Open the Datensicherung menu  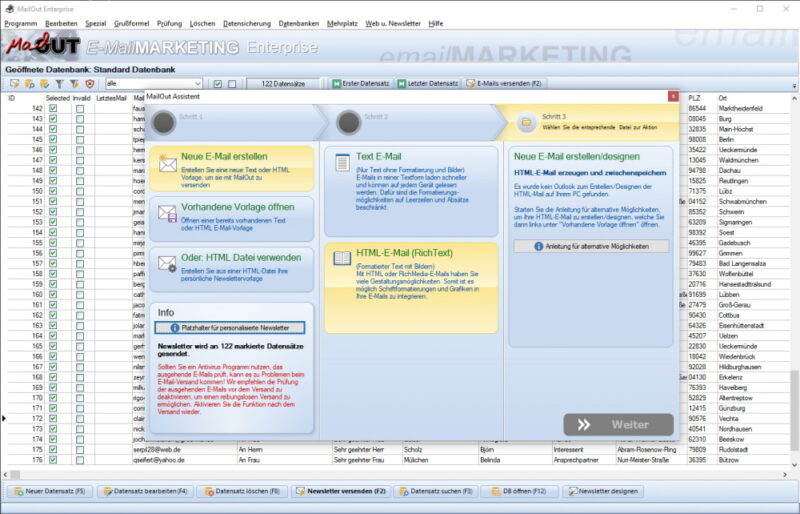pos(247,23)
